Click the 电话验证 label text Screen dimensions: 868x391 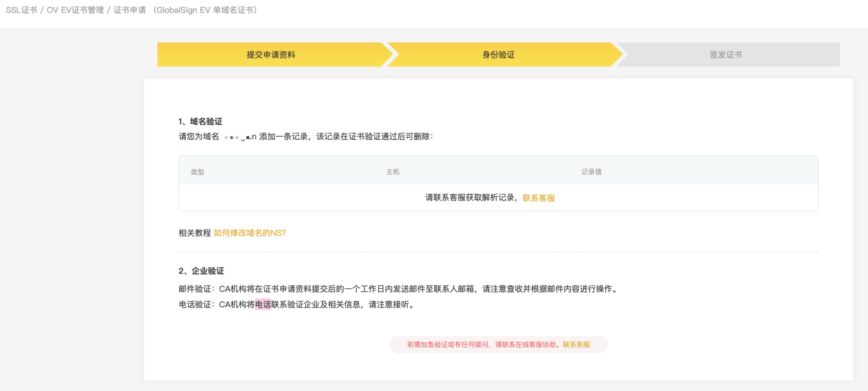click(x=195, y=305)
